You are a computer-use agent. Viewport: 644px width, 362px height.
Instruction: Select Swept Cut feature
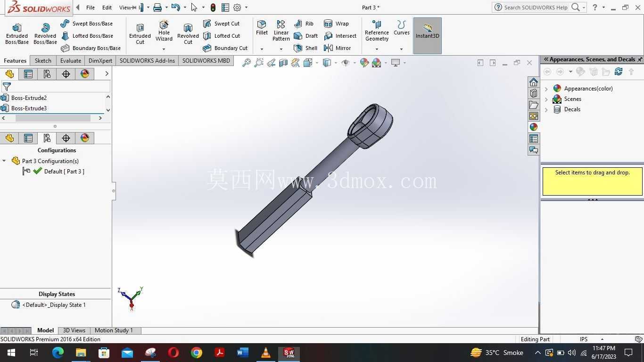[221, 24]
